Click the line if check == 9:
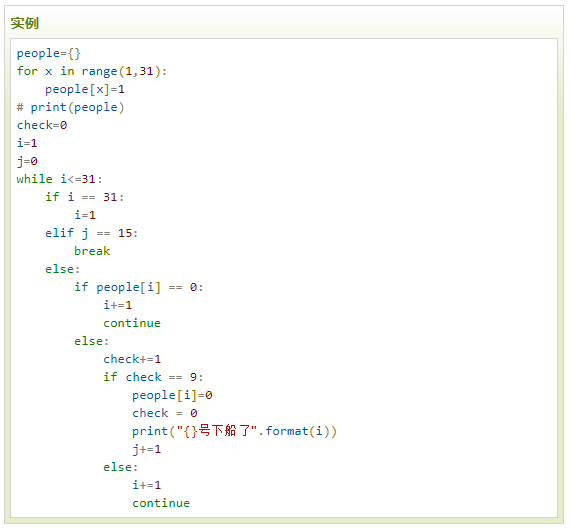 [153, 377]
